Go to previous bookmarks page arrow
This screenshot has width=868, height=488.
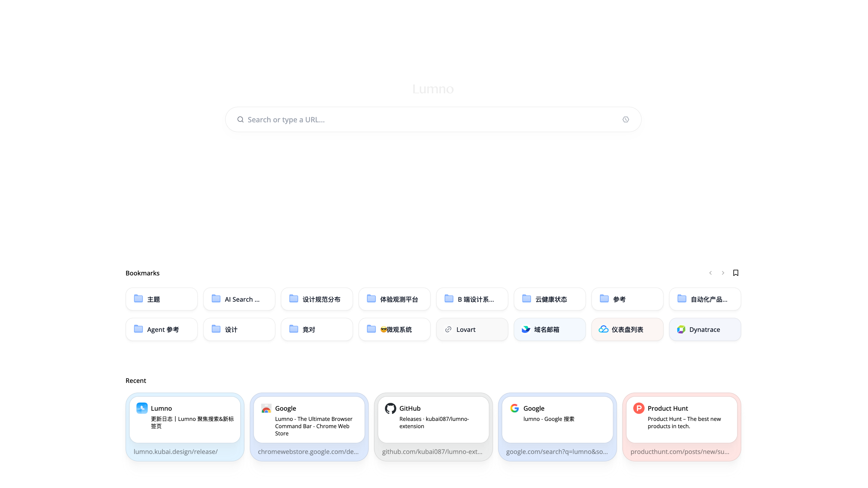(x=710, y=273)
